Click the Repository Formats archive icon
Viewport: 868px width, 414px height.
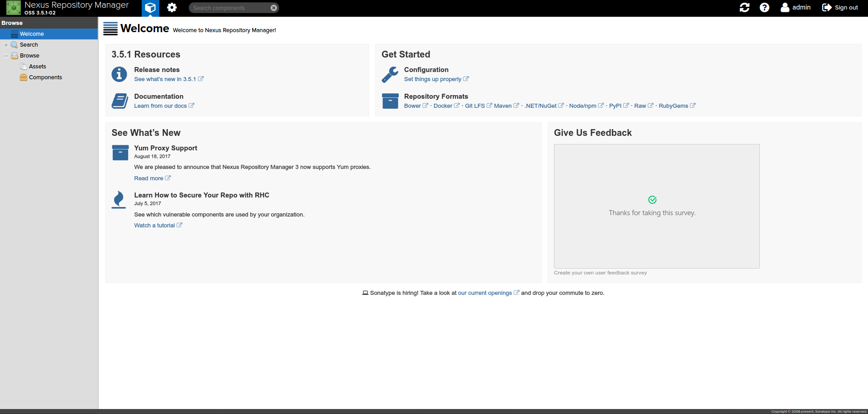[390, 101]
